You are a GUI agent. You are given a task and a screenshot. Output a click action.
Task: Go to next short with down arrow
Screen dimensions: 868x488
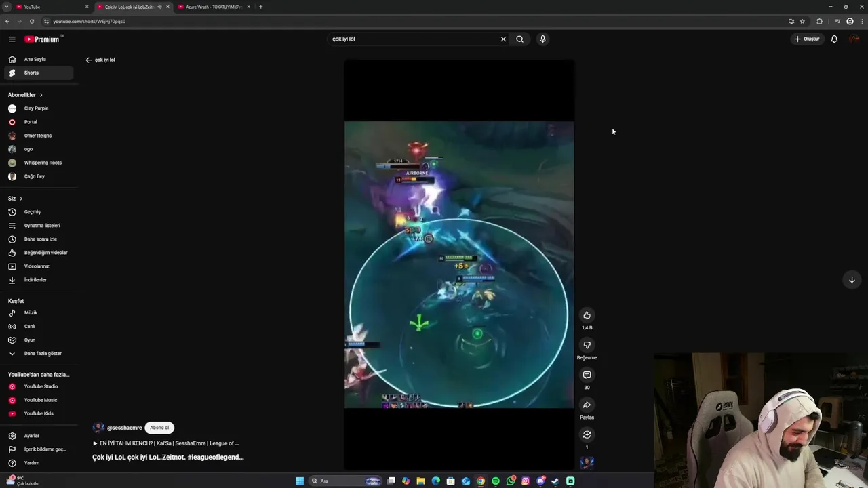pyautogui.click(x=852, y=280)
